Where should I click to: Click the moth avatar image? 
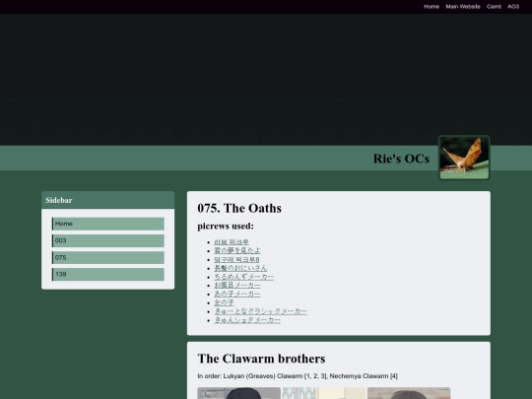pos(464,158)
